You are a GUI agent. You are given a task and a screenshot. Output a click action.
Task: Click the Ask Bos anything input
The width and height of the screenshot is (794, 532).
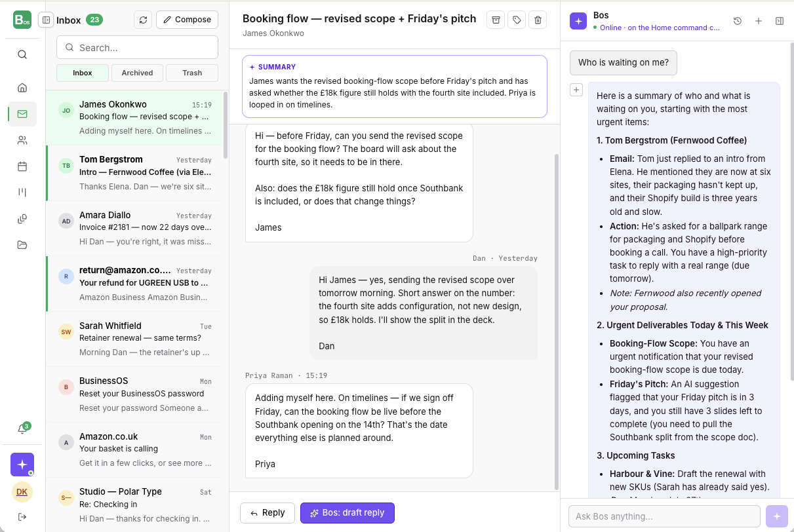click(664, 516)
